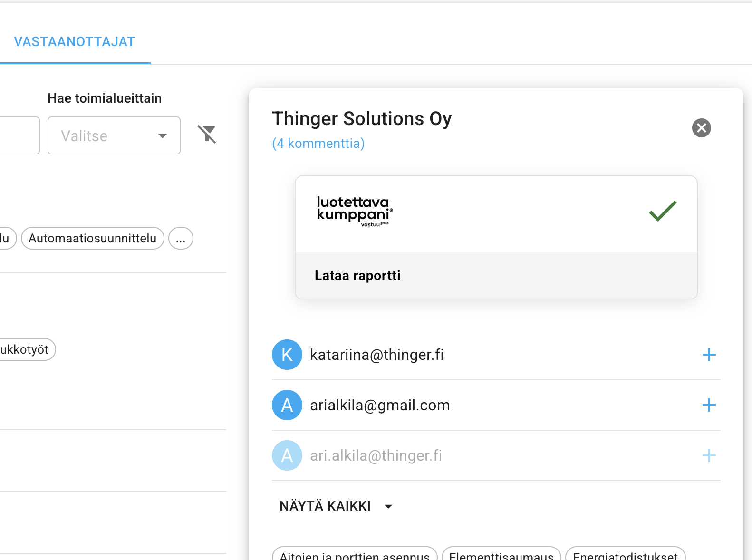Click the K avatar for katariina@thinger.fi
Screen dimensions: 752x560
(x=287, y=355)
